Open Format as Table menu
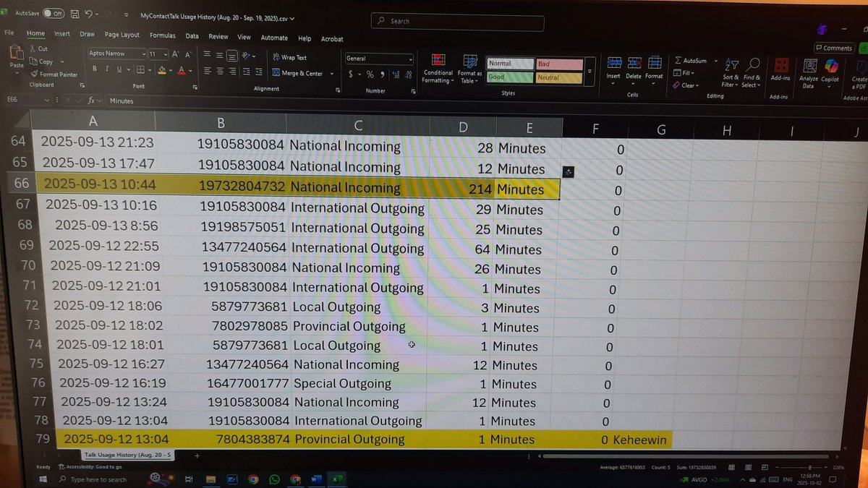Image resolution: width=868 pixels, height=488 pixels. tap(469, 69)
